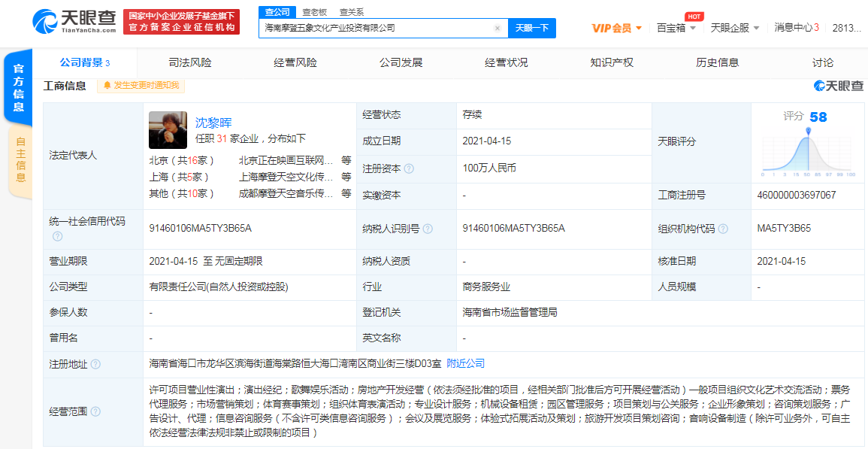
Task: Select the 查关系 search tab
Action: (x=352, y=11)
